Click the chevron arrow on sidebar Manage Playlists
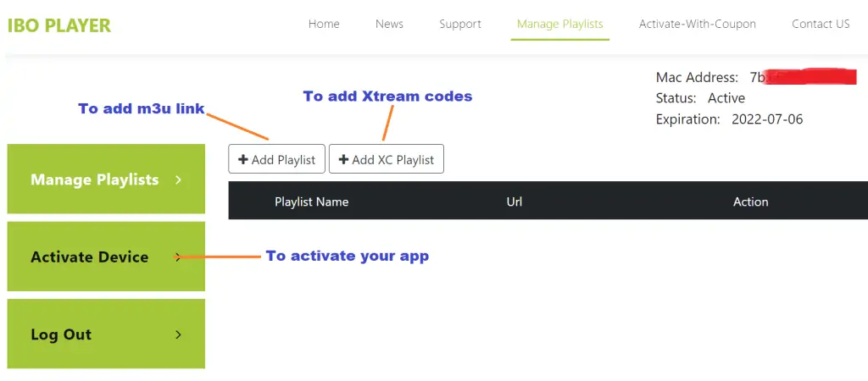The image size is (868, 381). coord(178,179)
